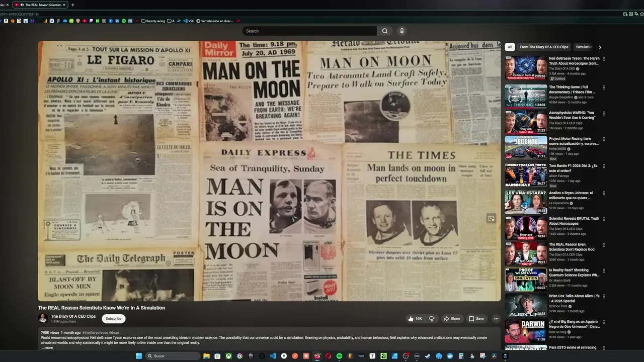Screen dimensions: 644x362
Task: Open Calculator from the taskbar
Action: pos(461,356)
